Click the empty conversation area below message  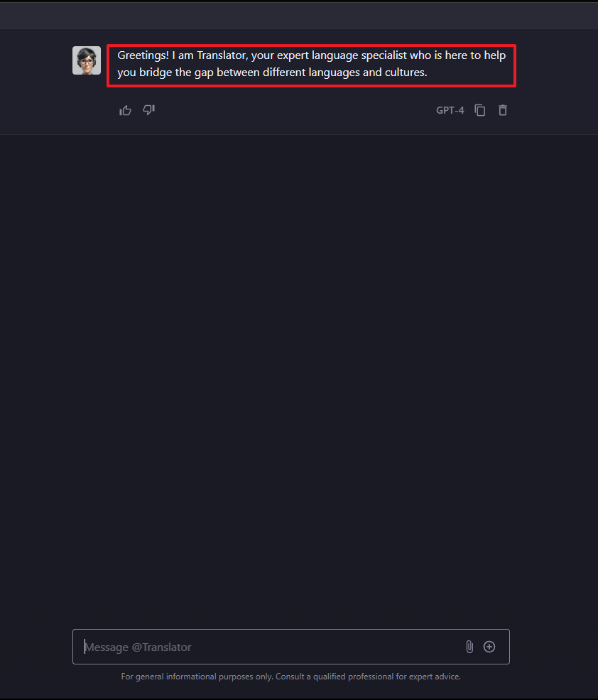coord(299,379)
